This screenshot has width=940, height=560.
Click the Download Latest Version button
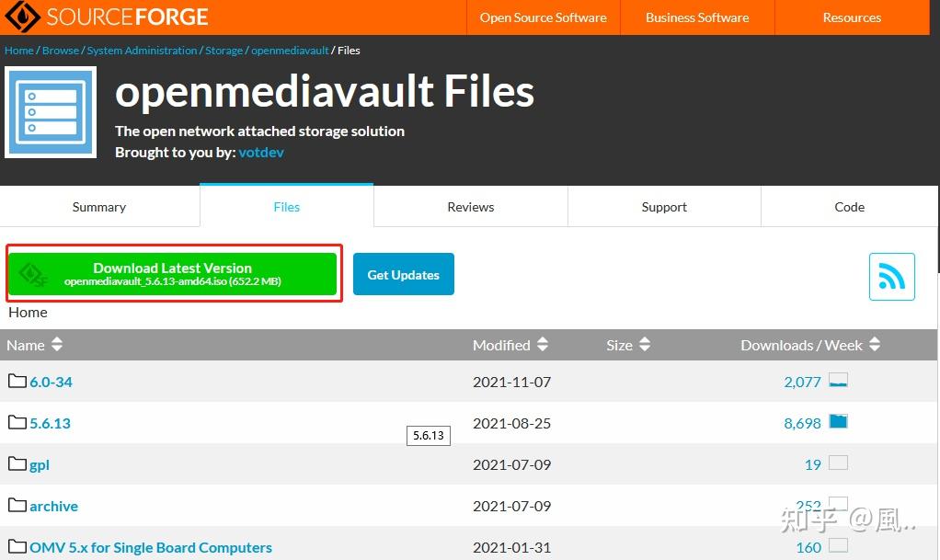[x=173, y=273]
